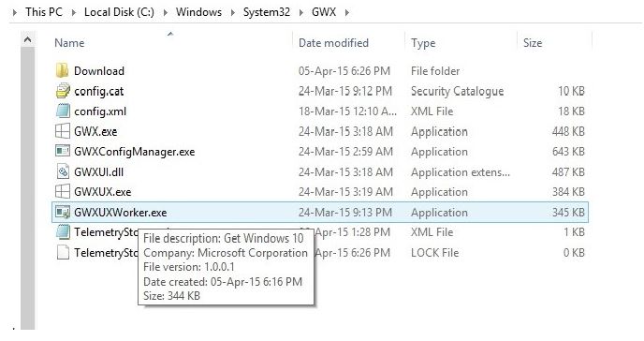Go to System32 in the breadcrumb path

coord(267,12)
